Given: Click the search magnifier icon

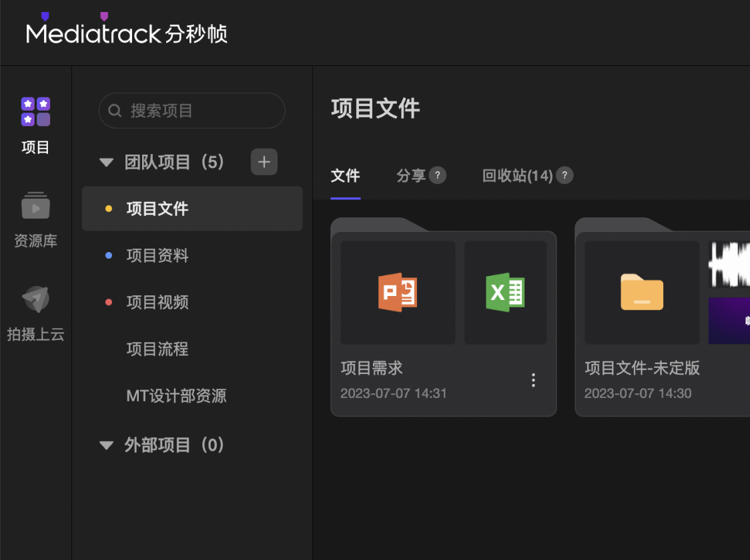Looking at the screenshot, I should (115, 111).
